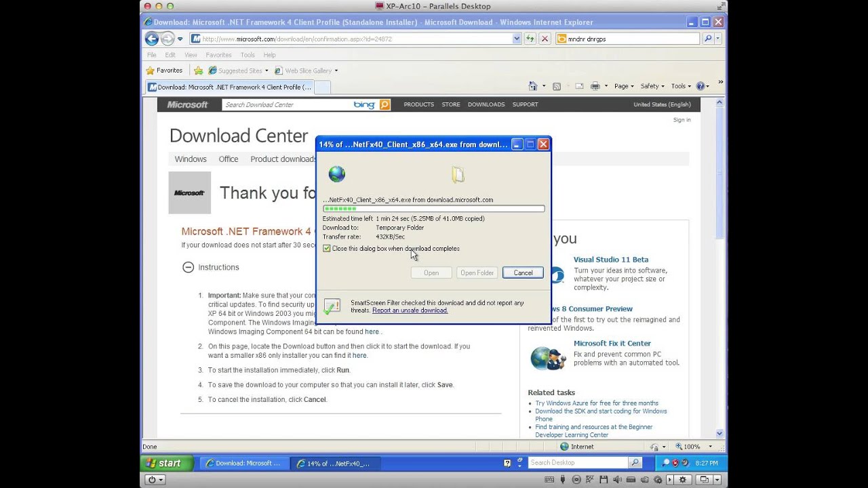Click the PRODUCTS link in Microsoft header
Screen dimensions: 868x488
point(418,104)
